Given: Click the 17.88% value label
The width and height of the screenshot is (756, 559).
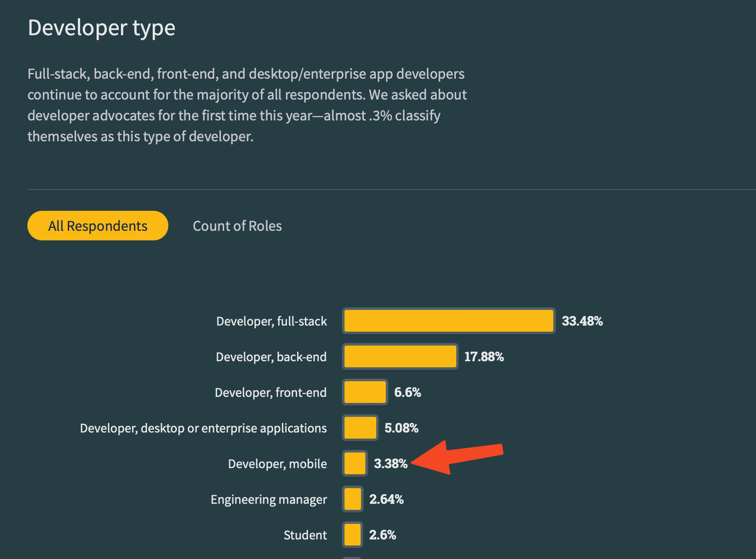Looking at the screenshot, I should [484, 357].
